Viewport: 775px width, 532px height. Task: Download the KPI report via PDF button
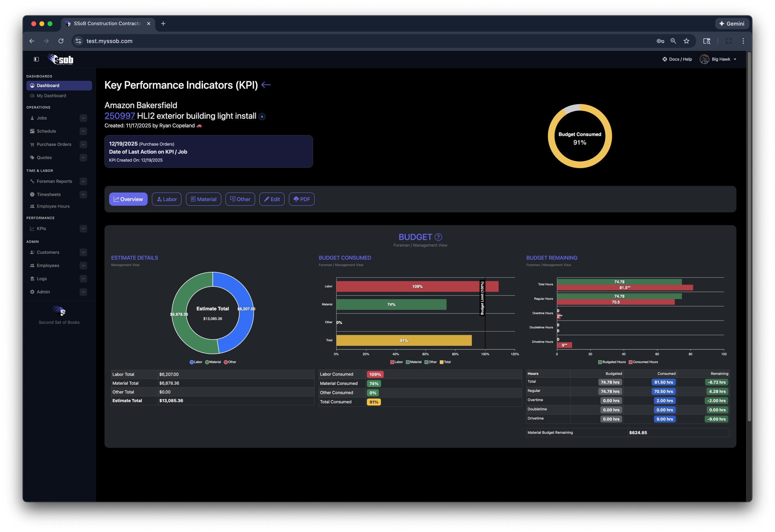[x=301, y=199]
